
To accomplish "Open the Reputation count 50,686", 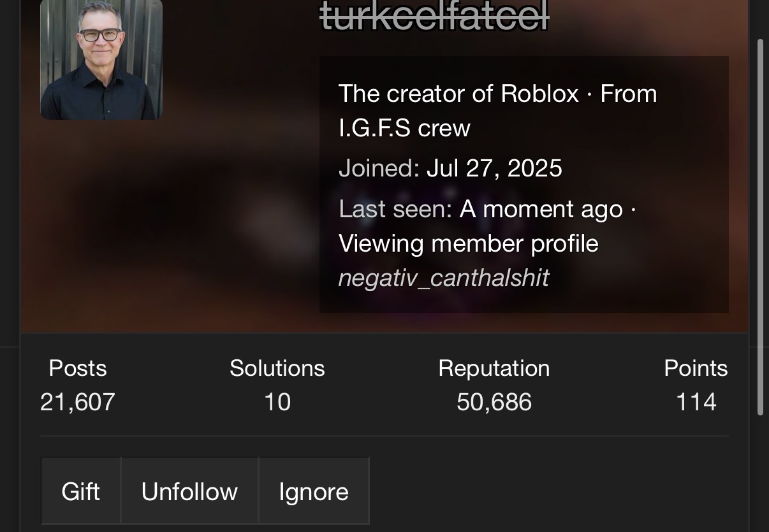I will click(x=494, y=402).
